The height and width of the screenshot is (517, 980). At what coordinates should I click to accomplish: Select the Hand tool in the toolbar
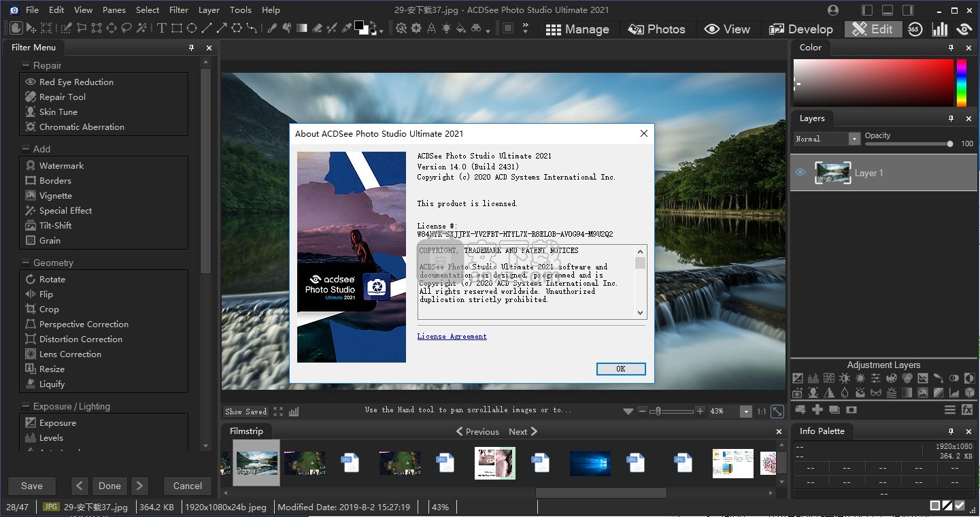coord(15,29)
